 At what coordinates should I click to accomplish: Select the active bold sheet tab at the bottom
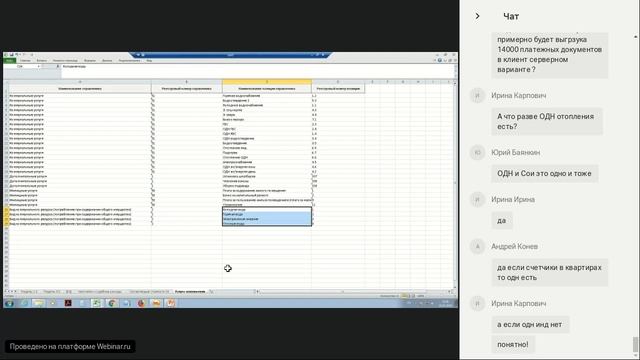pyautogui.click(x=190, y=291)
